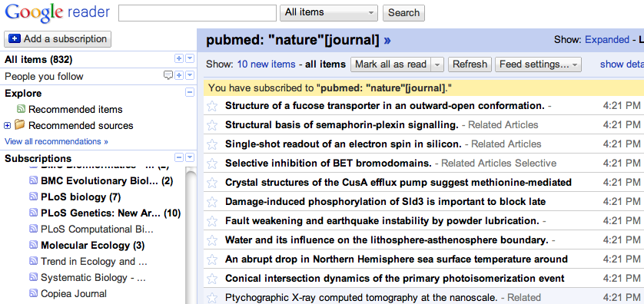Star the Northern Hemisphere sea temperature article

(x=212, y=259)
